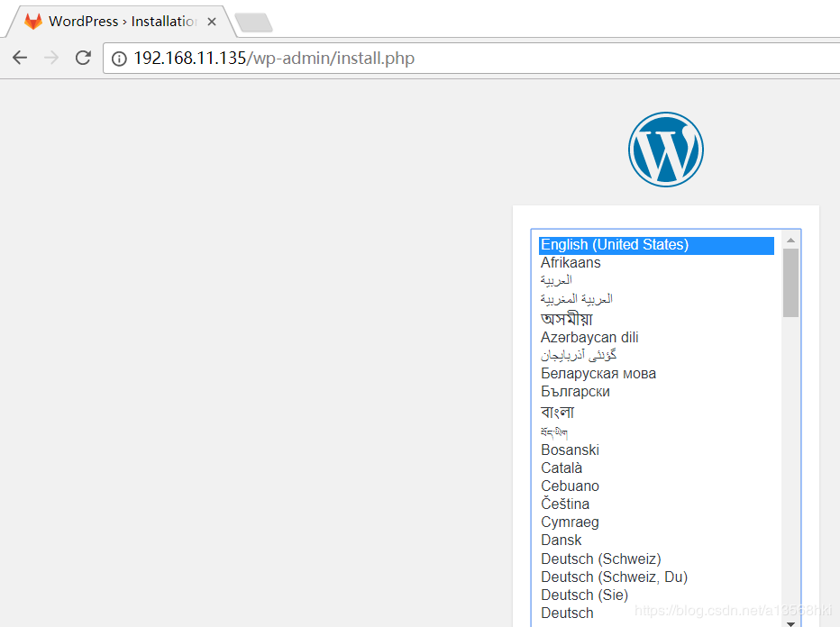Screen dimensions: 840x627
Task: Click the WordPress logo
Action: [x=666, y=150]
